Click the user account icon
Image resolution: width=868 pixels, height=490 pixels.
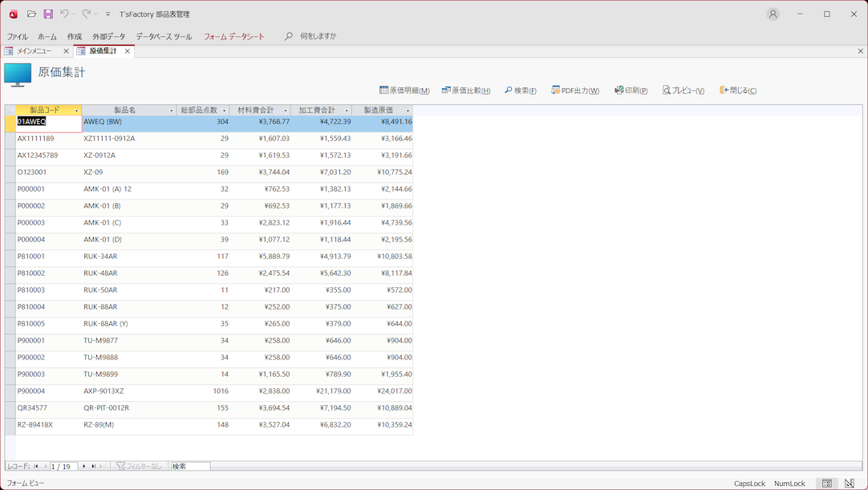coord(773,14)
